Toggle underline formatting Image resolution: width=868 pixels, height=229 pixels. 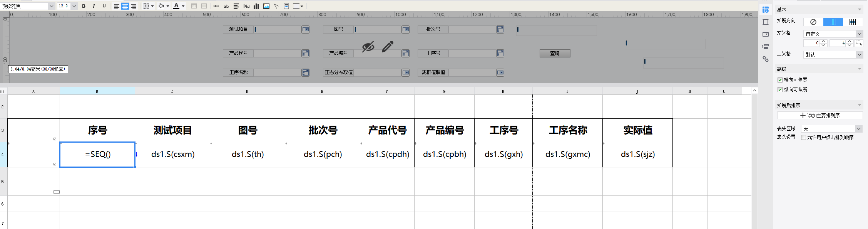[x=104, y=6]
